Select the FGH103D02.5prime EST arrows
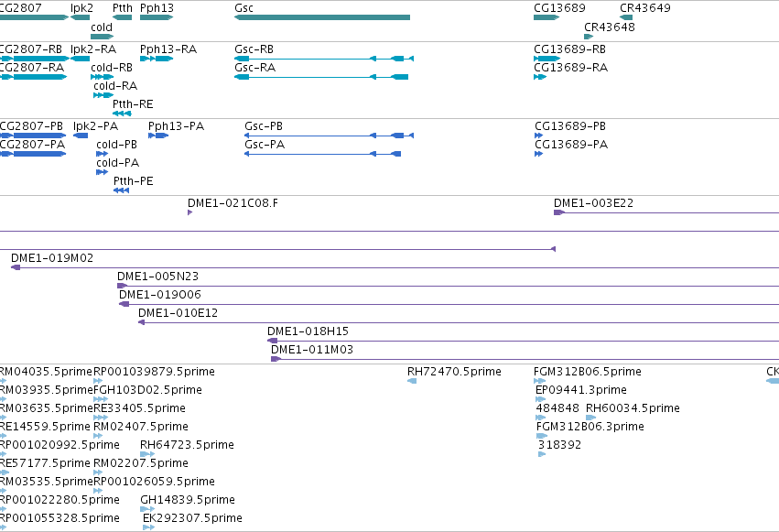 point(101,399)
